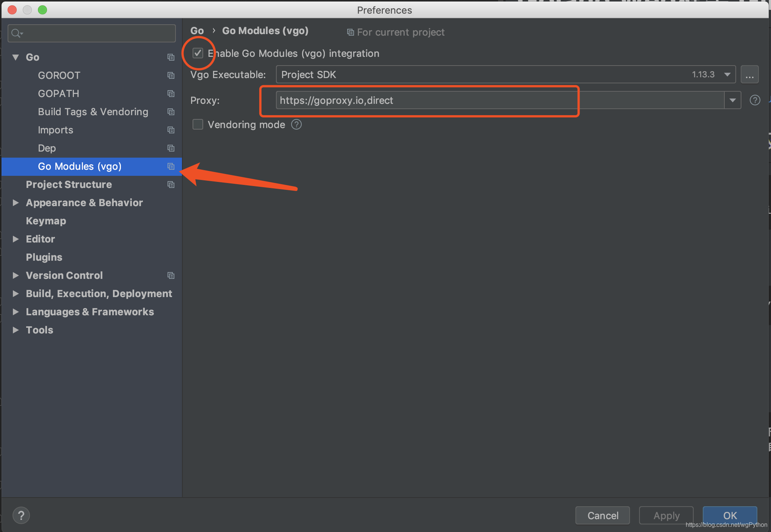This screenshot has width=771, height=532.
Task: Click the Go Modules (vgo) copy icon
Action: (x=171, y=166)
